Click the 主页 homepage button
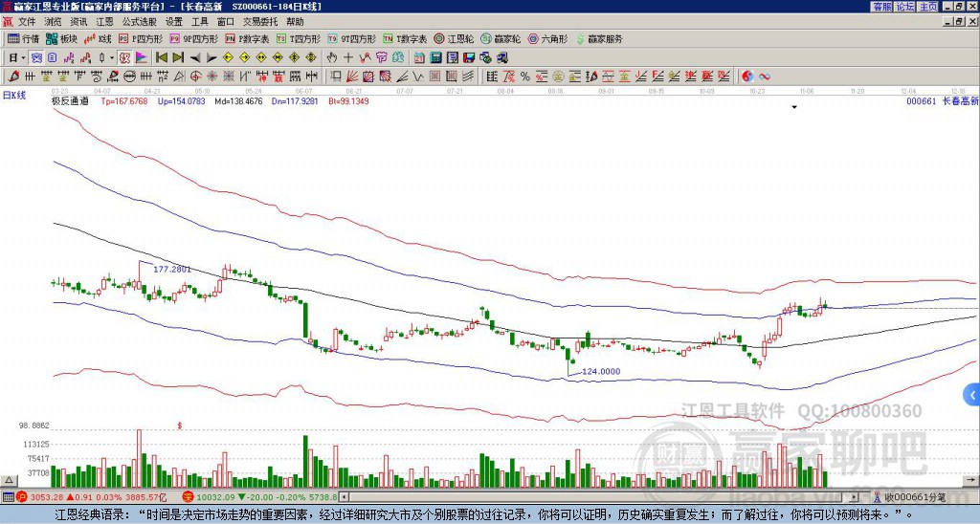The height and width of the screenshot is (524, 980). click(x=927, y=7)
